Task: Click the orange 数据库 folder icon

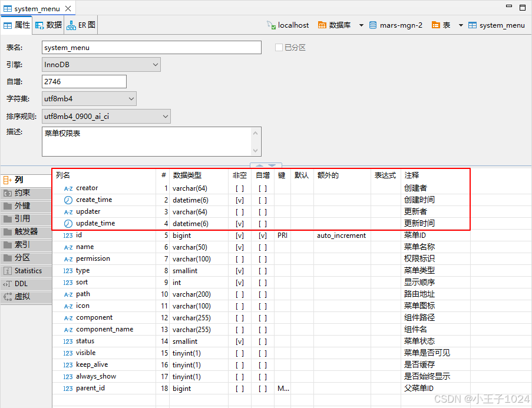Action: click(x=322, y=25)
